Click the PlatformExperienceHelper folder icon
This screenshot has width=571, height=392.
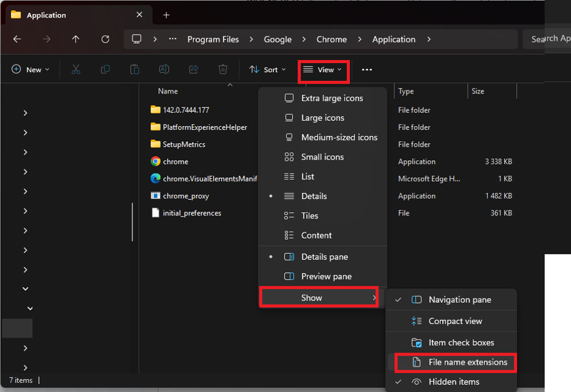[x=156, y=127]
